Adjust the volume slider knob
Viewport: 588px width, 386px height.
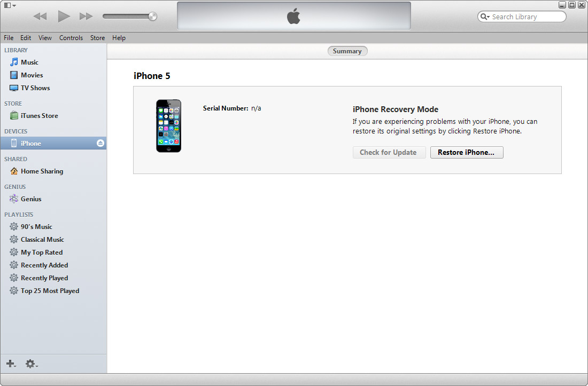(152, 16)
